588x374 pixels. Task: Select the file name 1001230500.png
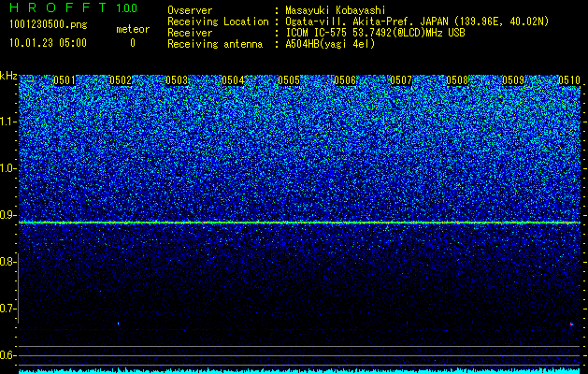(49, 25)
